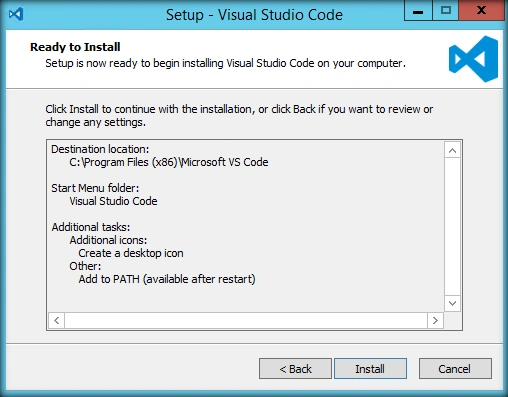Click the large blue VS Code logo
Screen dimensions: 508x397
(x=473, y=59)
